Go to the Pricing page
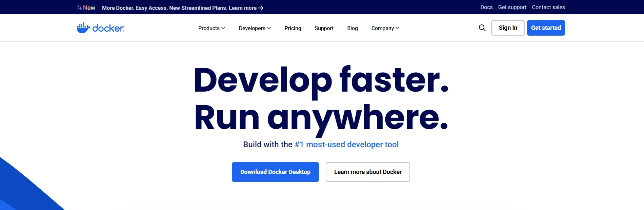This screenshot has width=644, height=210. [293, 28]
